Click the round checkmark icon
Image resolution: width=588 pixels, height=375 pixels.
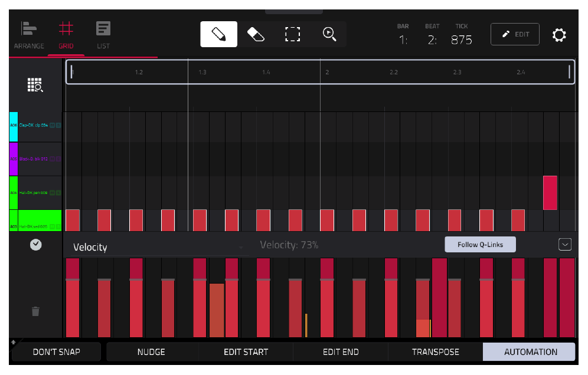coord(35,245)
